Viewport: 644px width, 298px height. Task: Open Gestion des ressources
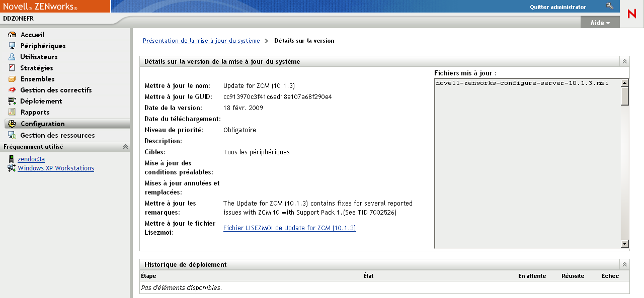[57, 135]
